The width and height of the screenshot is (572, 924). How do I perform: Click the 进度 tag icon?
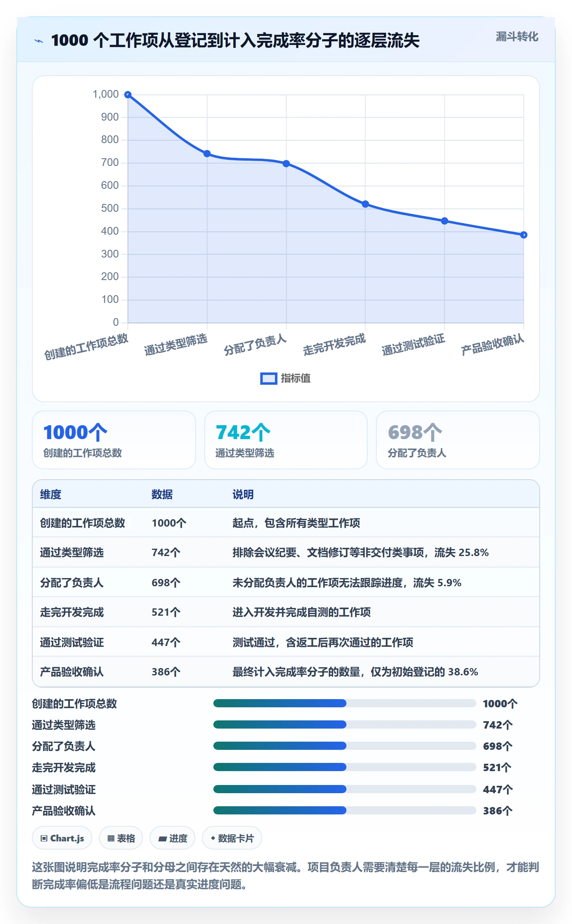tap(163, 839)
